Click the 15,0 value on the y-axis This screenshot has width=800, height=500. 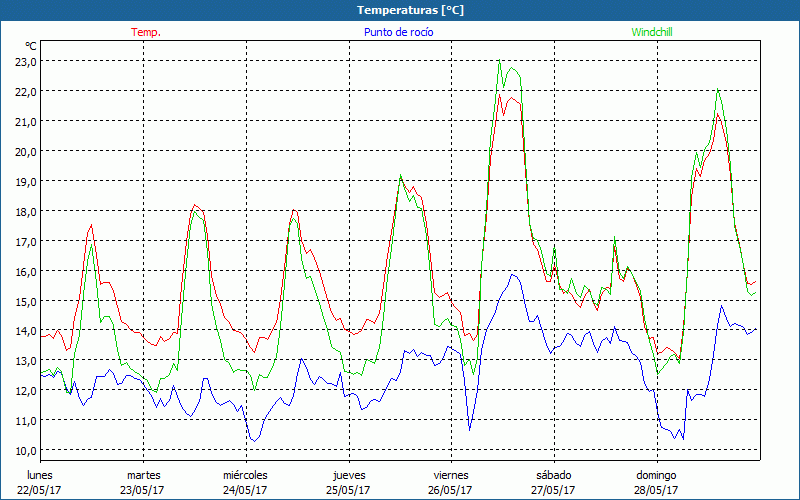click(x=25, y=301)
